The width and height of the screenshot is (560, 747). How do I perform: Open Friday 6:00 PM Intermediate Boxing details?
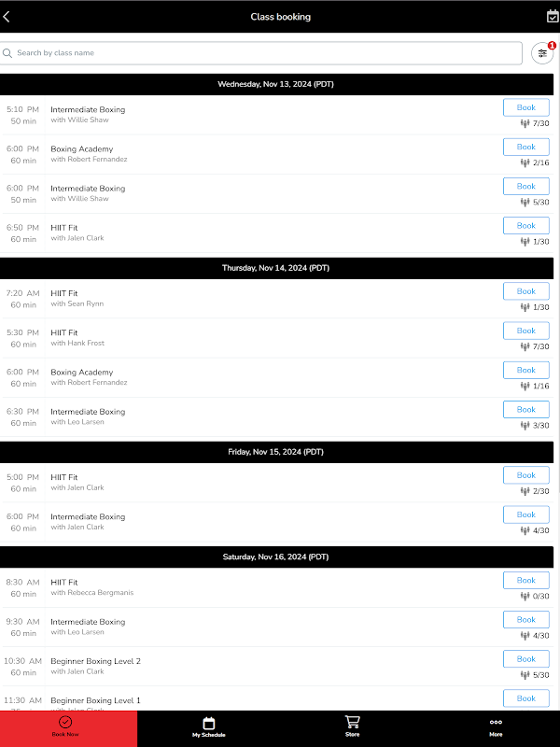pyautogui.click(x=88, y=516)
